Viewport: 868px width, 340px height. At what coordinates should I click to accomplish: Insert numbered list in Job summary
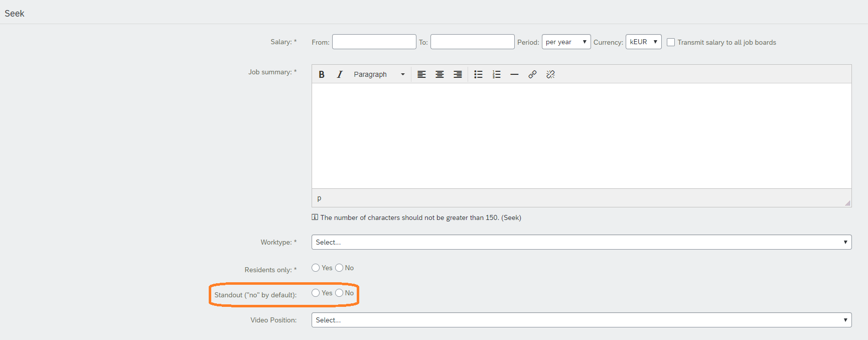coord(496,74)
